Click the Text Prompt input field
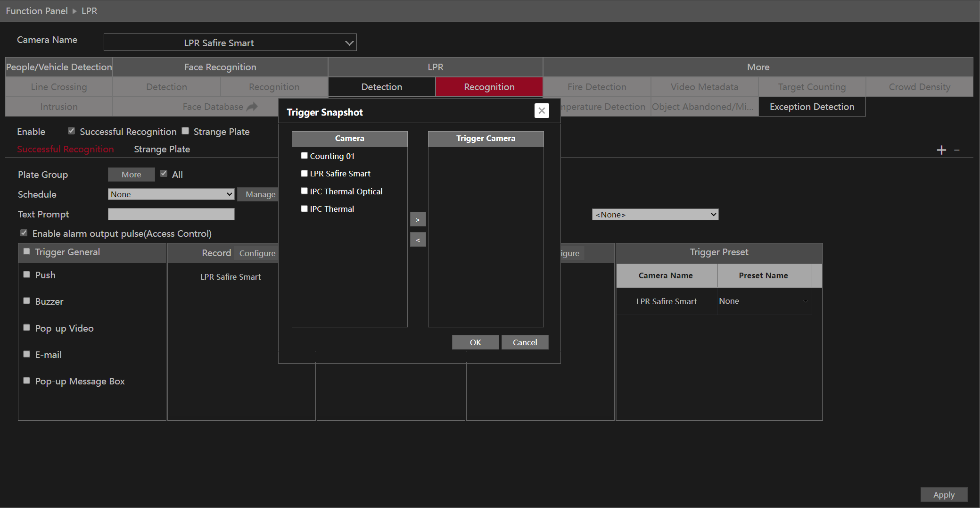 (171, 215)
